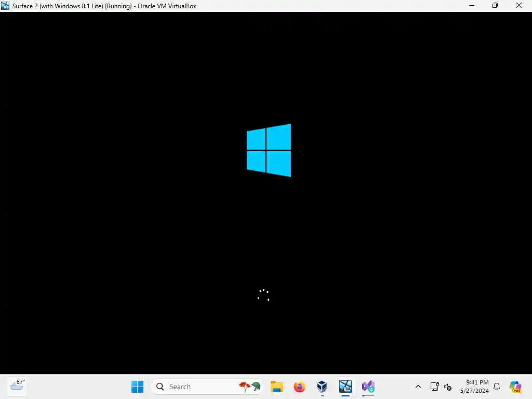Image resolution: width=532 pixels, height=399 pixels.
Task: Open the network status tray icon
Action: (x=434, y=387)
